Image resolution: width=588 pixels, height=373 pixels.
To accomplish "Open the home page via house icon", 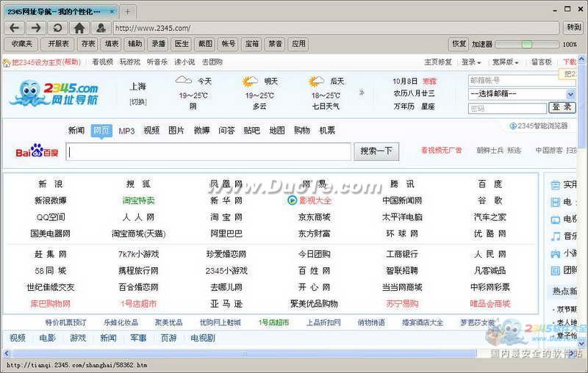I will click(x=79, y=28).
